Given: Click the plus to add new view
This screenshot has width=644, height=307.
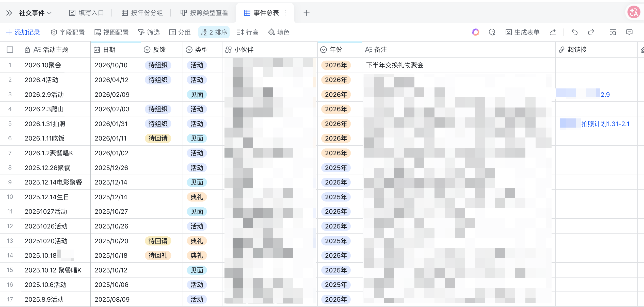Looking at the screenshot, I should click(307, 13).
